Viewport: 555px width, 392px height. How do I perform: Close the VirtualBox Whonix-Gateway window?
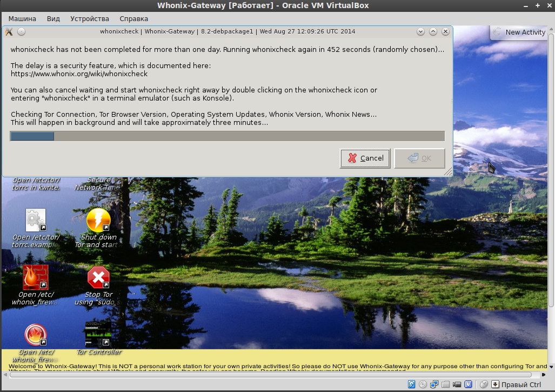549,5
